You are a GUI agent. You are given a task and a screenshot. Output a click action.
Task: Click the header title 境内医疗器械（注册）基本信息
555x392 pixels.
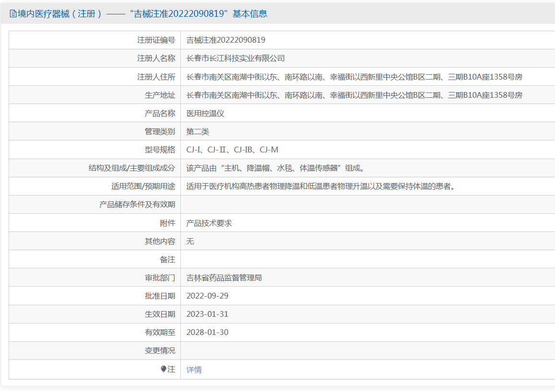(142, 14)
